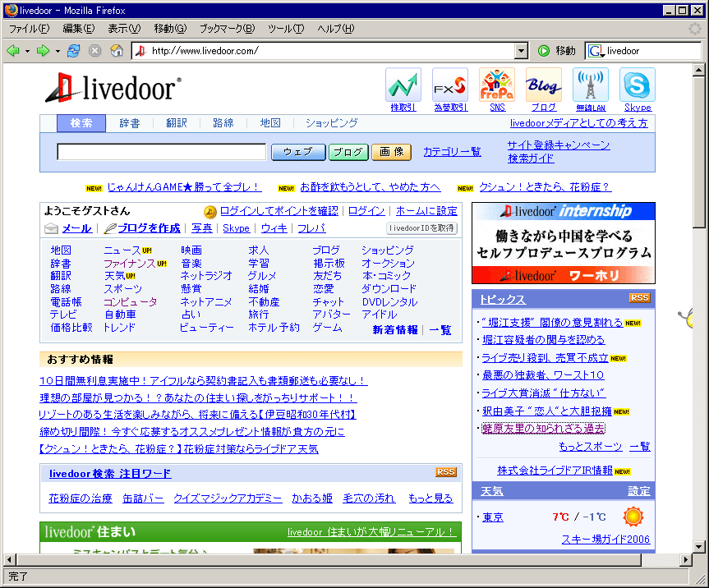
Task: Open the FrePa SNS icon
Action: [x=497, y=85]
